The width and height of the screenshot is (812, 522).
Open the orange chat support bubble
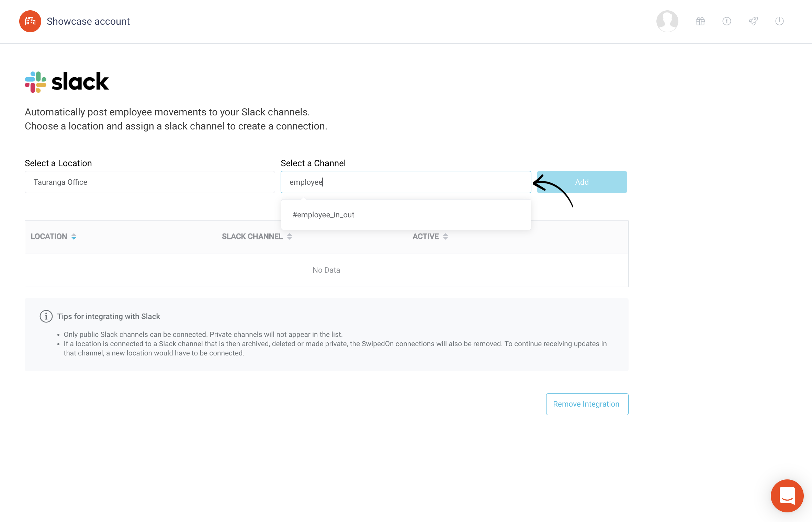click(x=787, y=496)
